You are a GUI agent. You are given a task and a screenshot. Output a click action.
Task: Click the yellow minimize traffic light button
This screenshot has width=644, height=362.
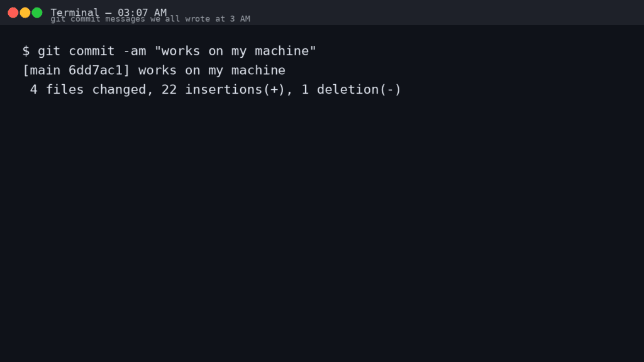(x=24, y=12)
